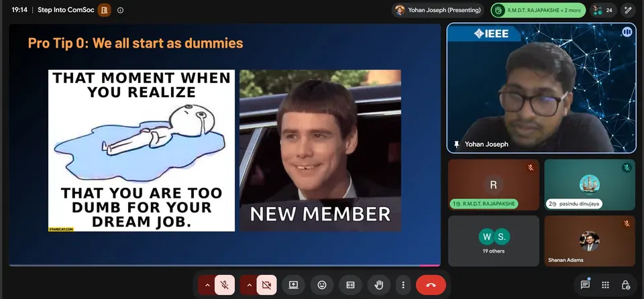This screenshot has width=644, height=299.
Task: Click the meeting info icon
Action: pyautogui.click(x=120, y=10)
